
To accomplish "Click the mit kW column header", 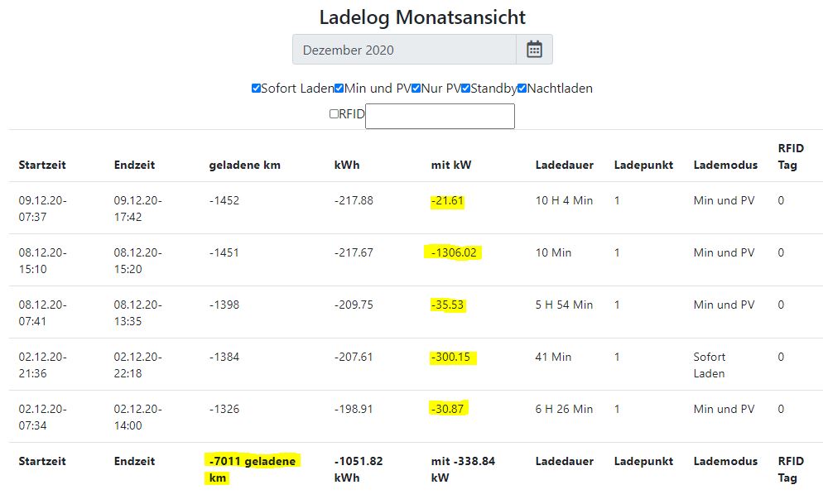I will (x=451, y=165).
